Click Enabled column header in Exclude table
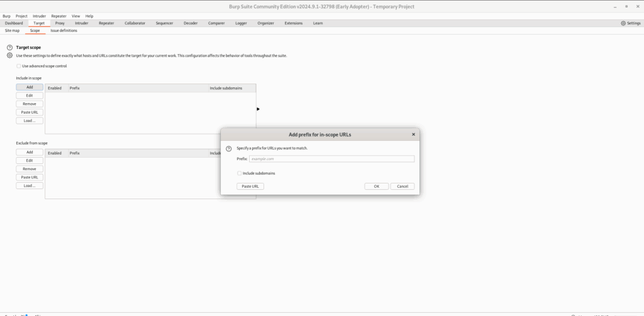Screen dimensions: 644x316 tap(56, 153)
